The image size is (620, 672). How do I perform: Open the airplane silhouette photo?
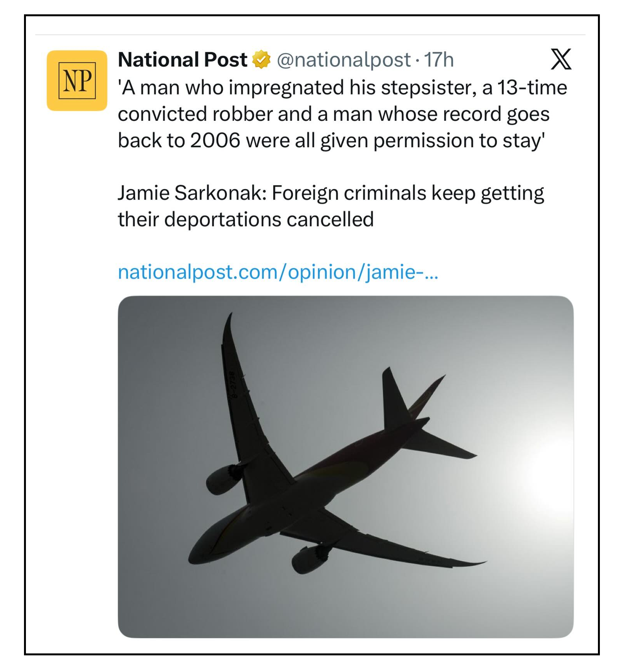[x=345, y=467]
